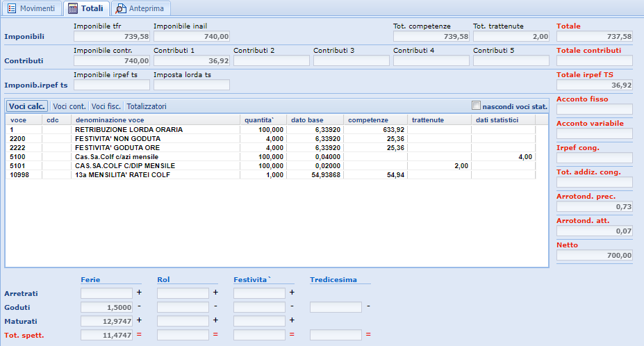Click the empty Contributi 3 field
This screenshot has height=346, width=644.
pos(351,61)
